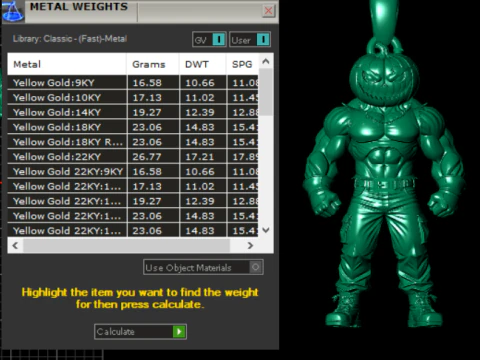Close the Metal Weights panel
Image resolution: width=480 pixels, height=360 pixels.
click(x=268, y=11)
